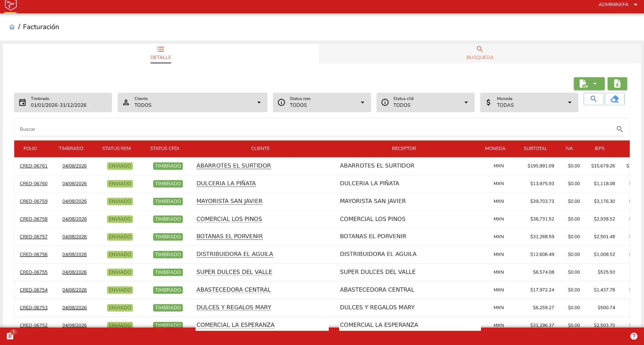Image resolution: width=644 pixels, height=345 pixels.
Task: Open the notifications clipboard icon
Action: (10, 336)
